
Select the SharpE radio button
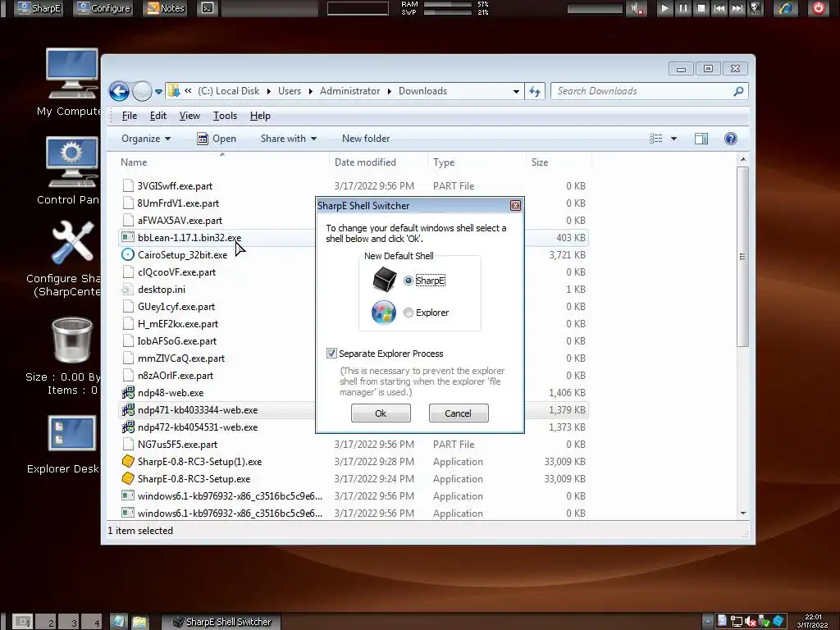(409, 281)
